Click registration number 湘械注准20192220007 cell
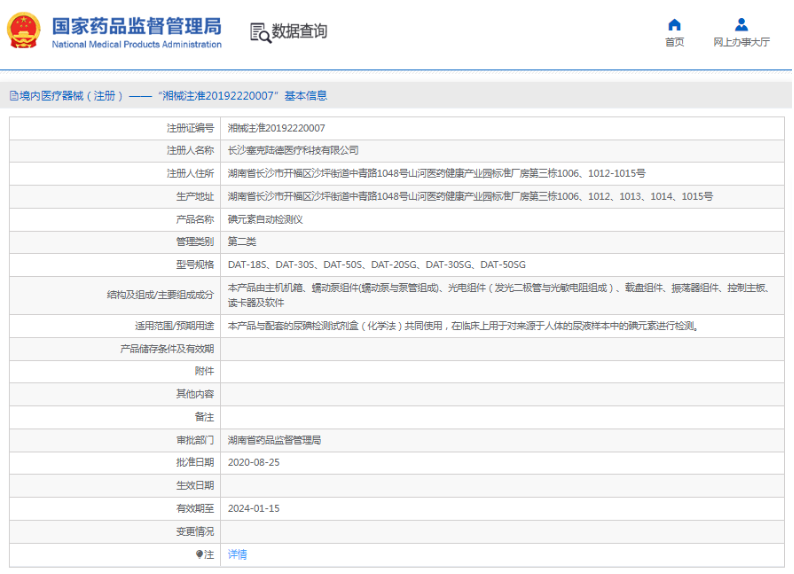794x574 pixels. pyautogui.click(x=276, y=128)
